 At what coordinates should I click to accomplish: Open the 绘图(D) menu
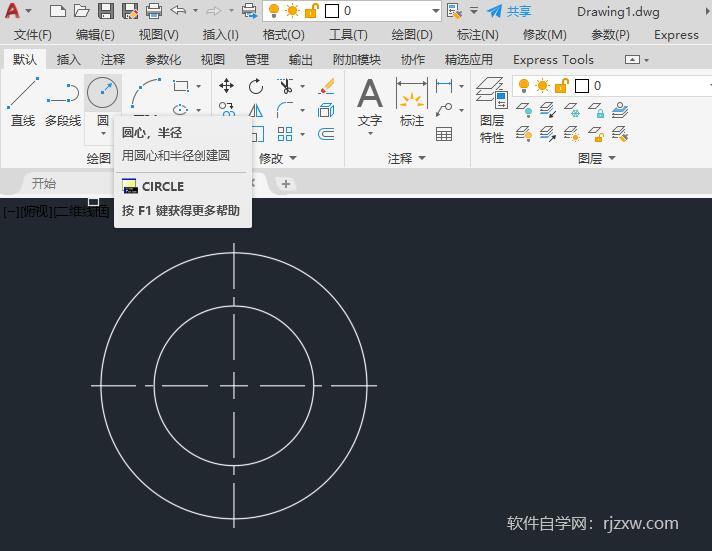pyautogui.click(x=412, y=35)
